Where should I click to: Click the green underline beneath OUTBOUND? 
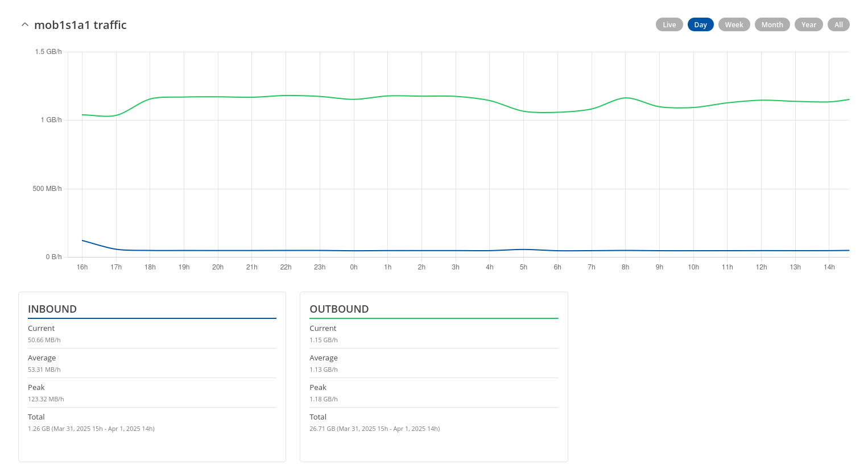(x=433, y=318)
